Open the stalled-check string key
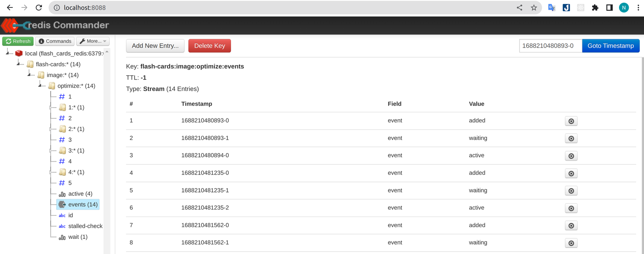Screen dimensions: 644x254 pyautogui.click(x=85, y=226)
